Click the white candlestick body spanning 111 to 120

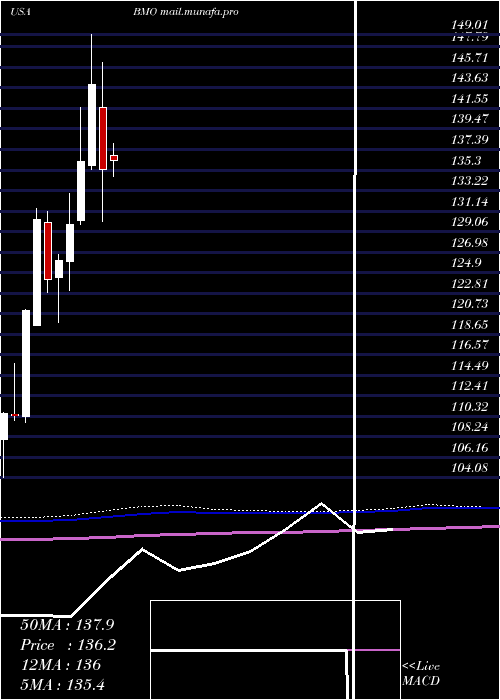tap(26, 363)
